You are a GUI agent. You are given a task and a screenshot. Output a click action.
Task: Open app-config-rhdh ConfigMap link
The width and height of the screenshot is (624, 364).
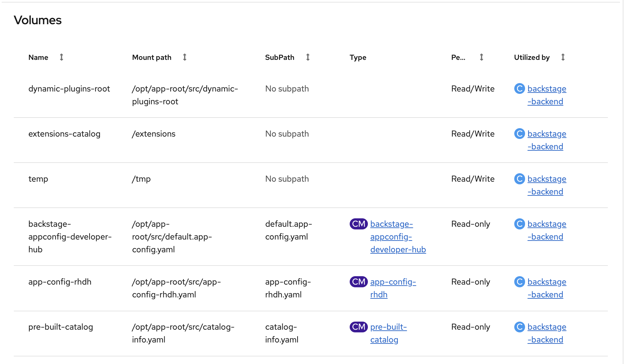pos(393,288)
